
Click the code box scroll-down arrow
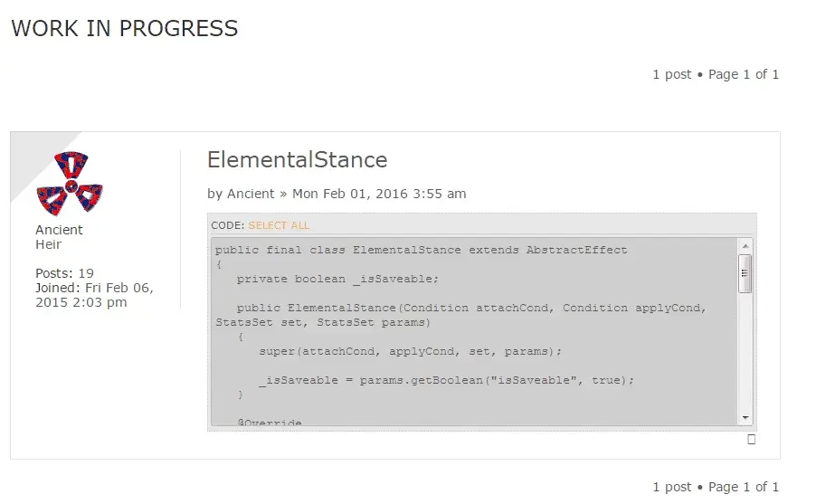(745, 417)
